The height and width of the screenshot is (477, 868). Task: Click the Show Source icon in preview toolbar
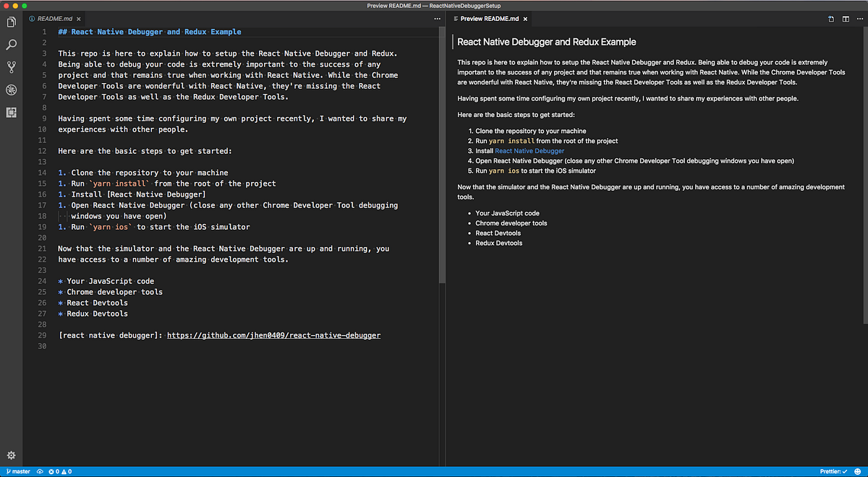click(x=830, y=19)
